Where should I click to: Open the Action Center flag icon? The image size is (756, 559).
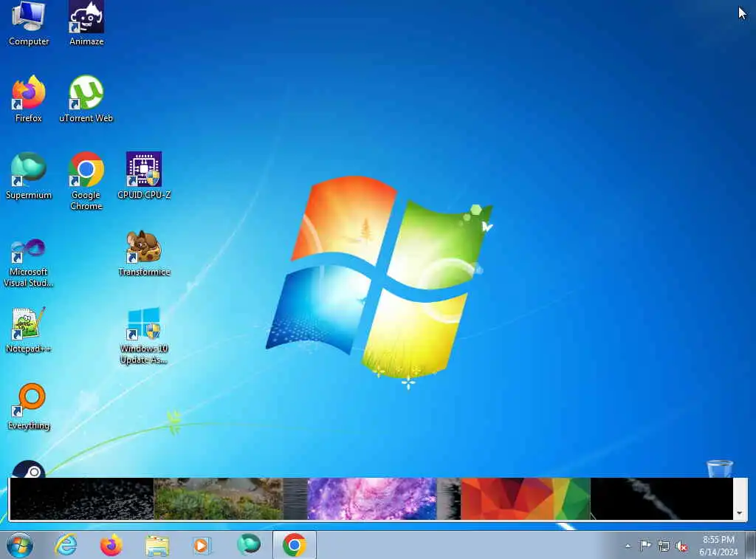point(645,546)
